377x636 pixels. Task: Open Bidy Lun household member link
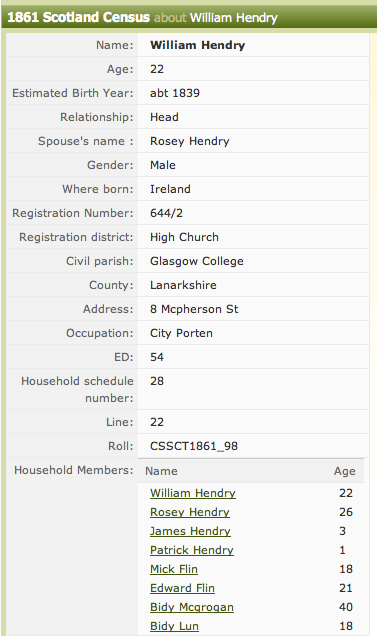[x=174, y=626]
